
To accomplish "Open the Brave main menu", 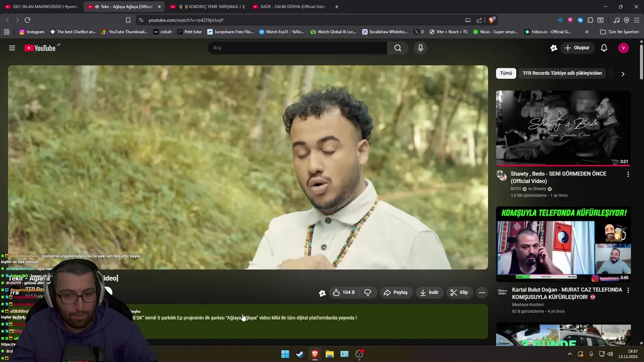I will point(636,20).
